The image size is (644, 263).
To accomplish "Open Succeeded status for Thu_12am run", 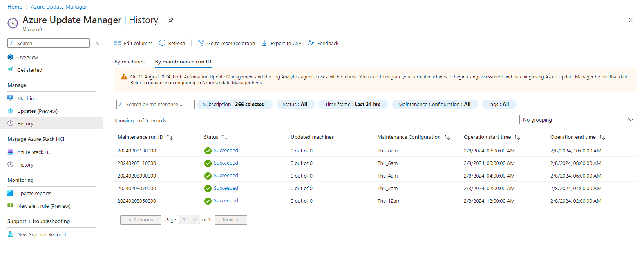I will point(226,201).
